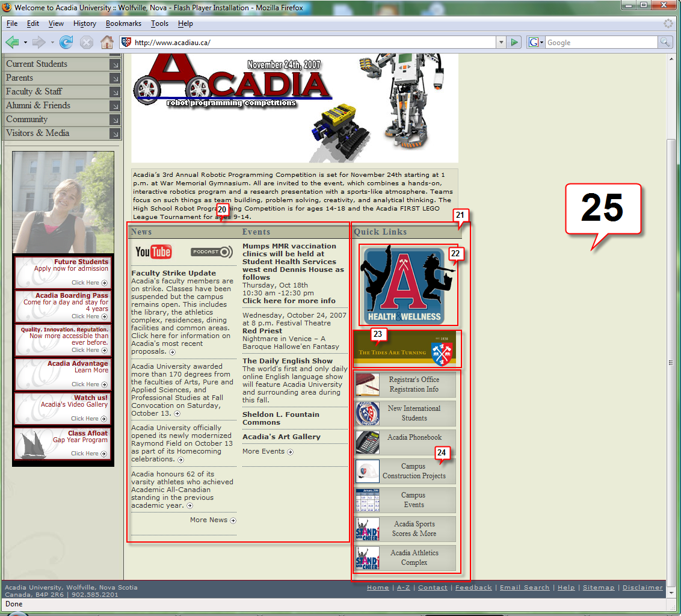
Task: Expand the Current Students menu arrow
Action: coord(115,64)
